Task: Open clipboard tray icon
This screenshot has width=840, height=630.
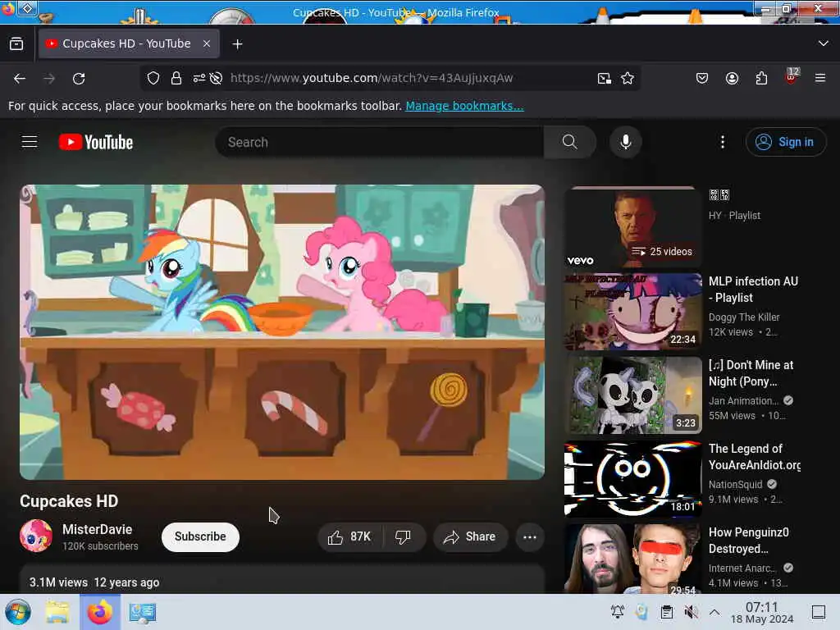Action: (667, 611)
